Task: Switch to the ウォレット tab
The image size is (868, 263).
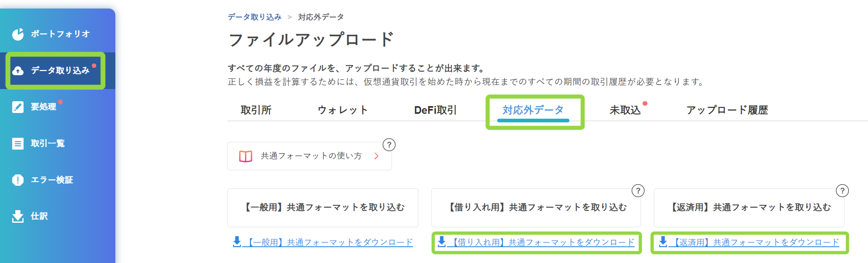Action: coord(342,109)
